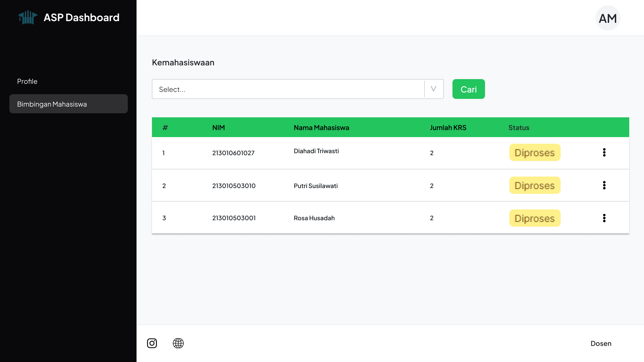Click the AM user avatar
The height and width of the screenshot is (362, 644).
click(x=607, y=18)
